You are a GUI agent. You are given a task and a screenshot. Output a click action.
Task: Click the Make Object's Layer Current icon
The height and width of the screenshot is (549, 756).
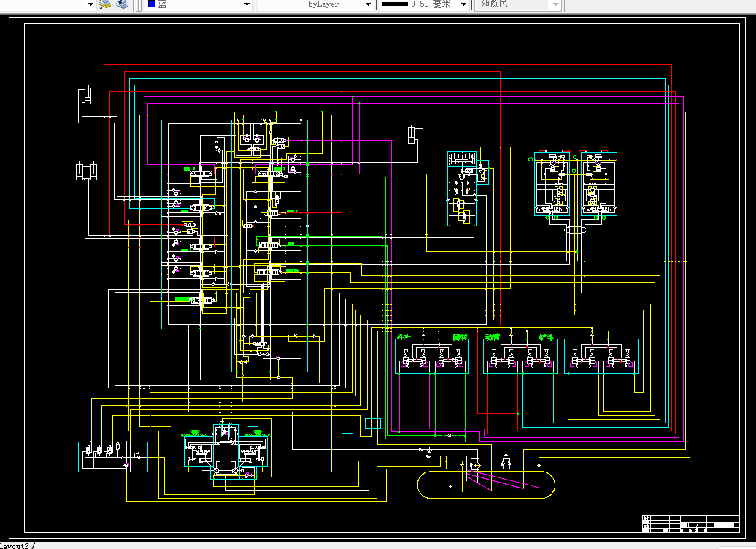(104, 4)
